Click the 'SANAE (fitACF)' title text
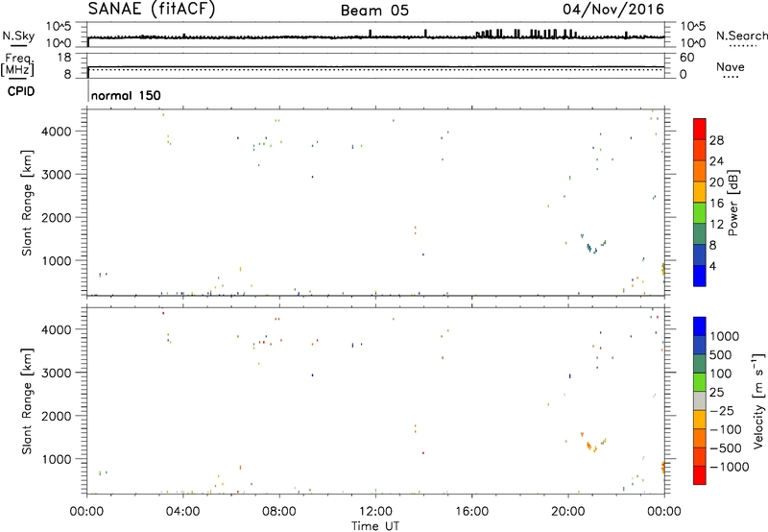Image resolution: width=768 pixels, height=532 pixels. [152, 9]
